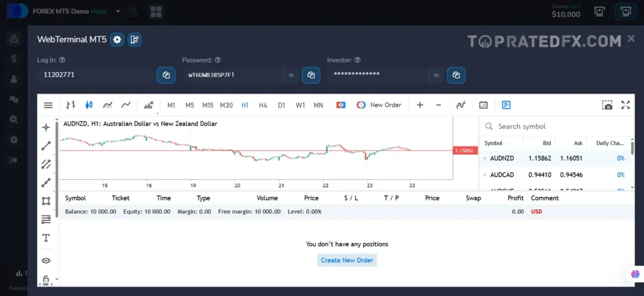Choose the trend line drawing tool

click(46, 146)
